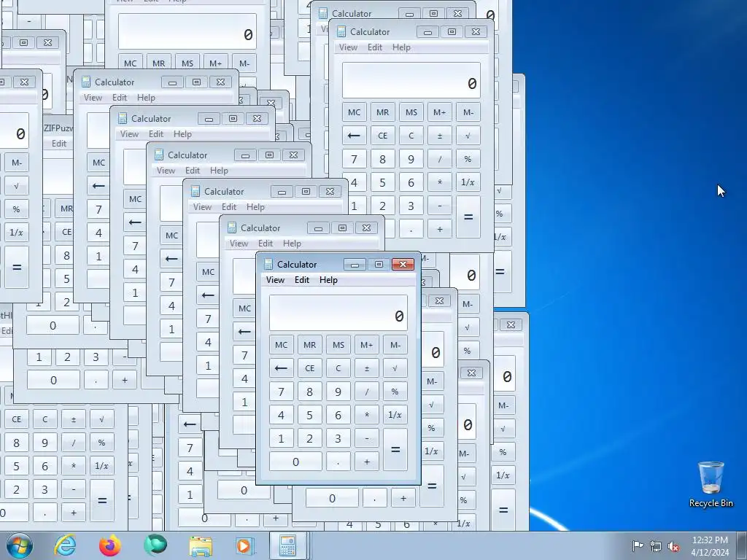Viewport: 747px width, 560px height.
Task: Click the Calculator group button on taskbar
Action: pos(287,545)
